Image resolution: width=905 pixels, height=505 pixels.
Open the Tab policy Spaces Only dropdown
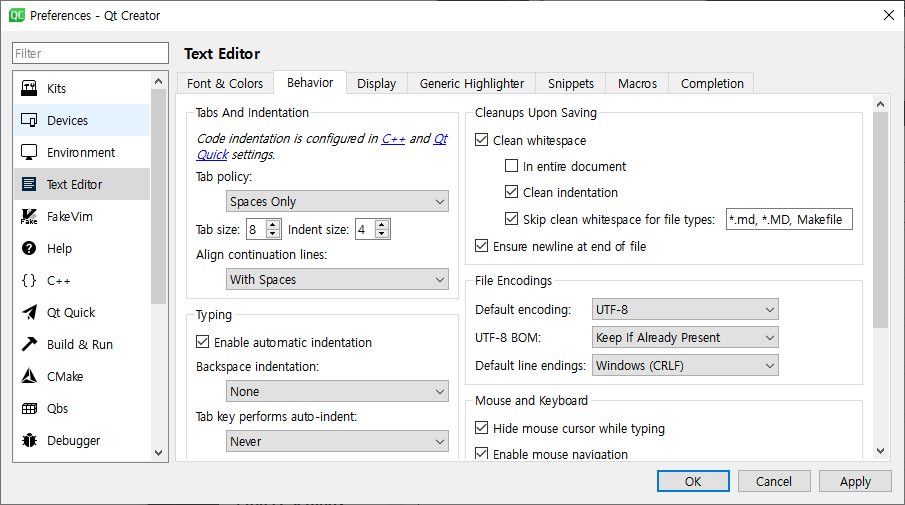click(x=337, y=201)
